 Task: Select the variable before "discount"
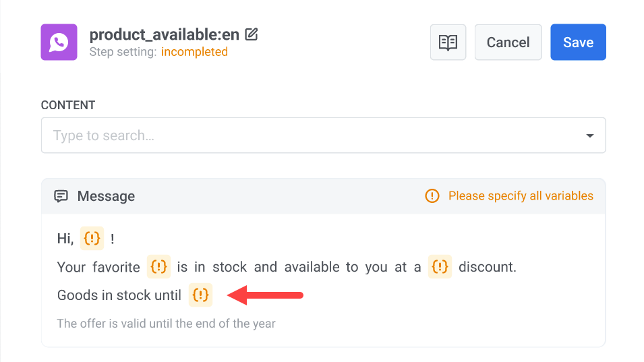click(440, 267)
